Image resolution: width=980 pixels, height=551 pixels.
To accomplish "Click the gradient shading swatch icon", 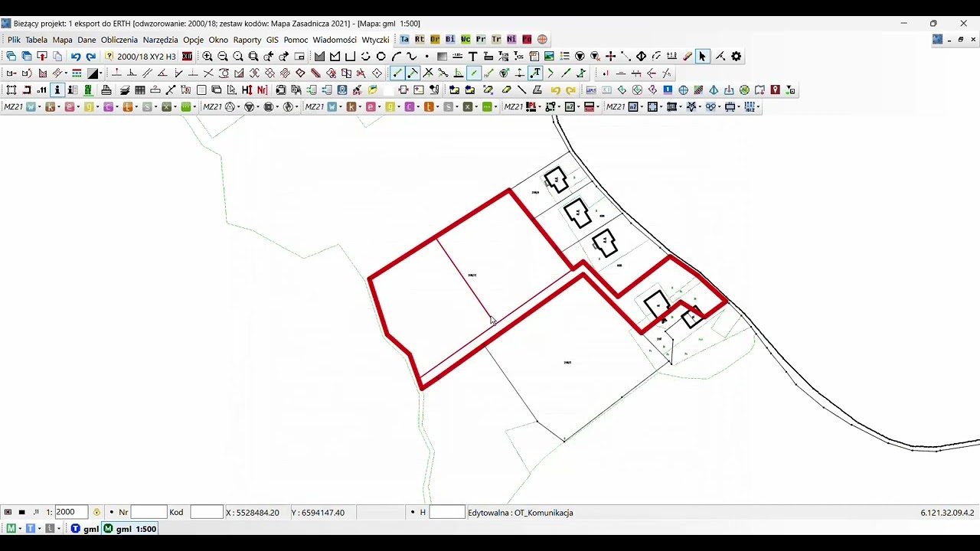I will click(x=442, y=57).
